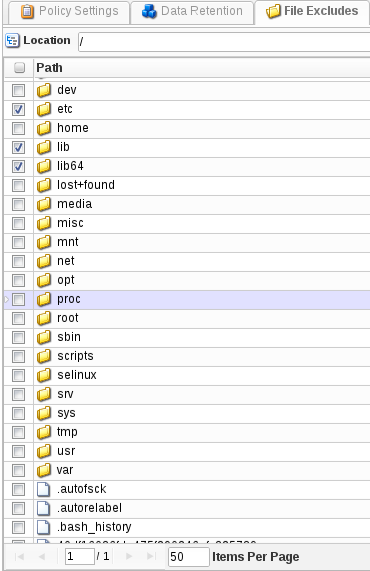The height and width of the screenshot is (571, 370).
Task: Expand the proc row arrow
Action: tap(7, 300)
